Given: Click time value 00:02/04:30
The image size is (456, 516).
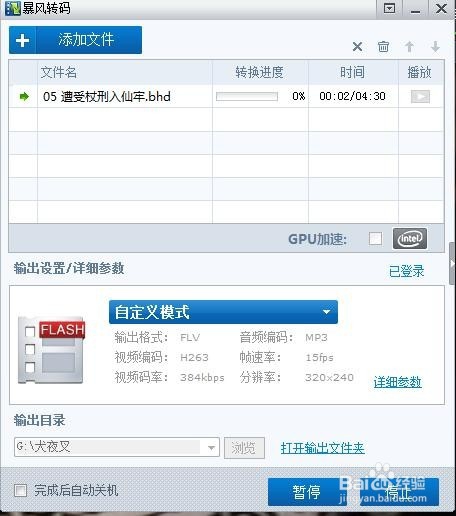Looking at the screenshot, I should (352, 96).
